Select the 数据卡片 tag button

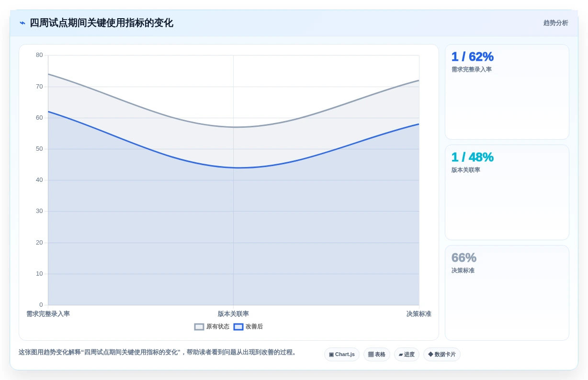click(x=442, y=355)
